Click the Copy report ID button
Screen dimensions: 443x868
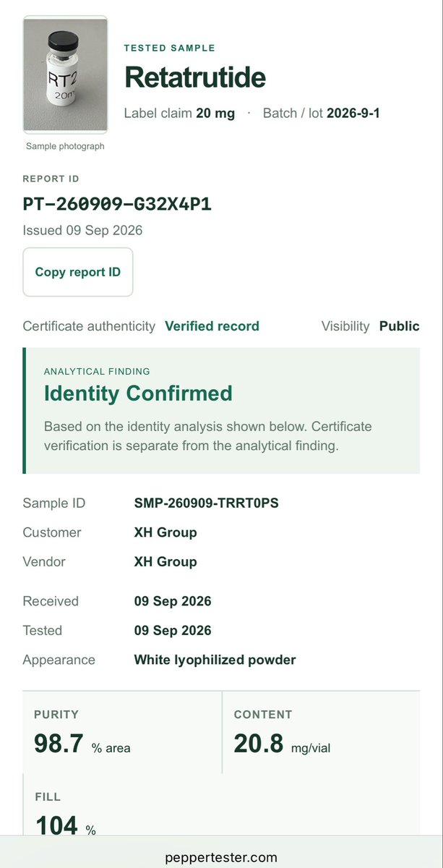tap(78, 272)
